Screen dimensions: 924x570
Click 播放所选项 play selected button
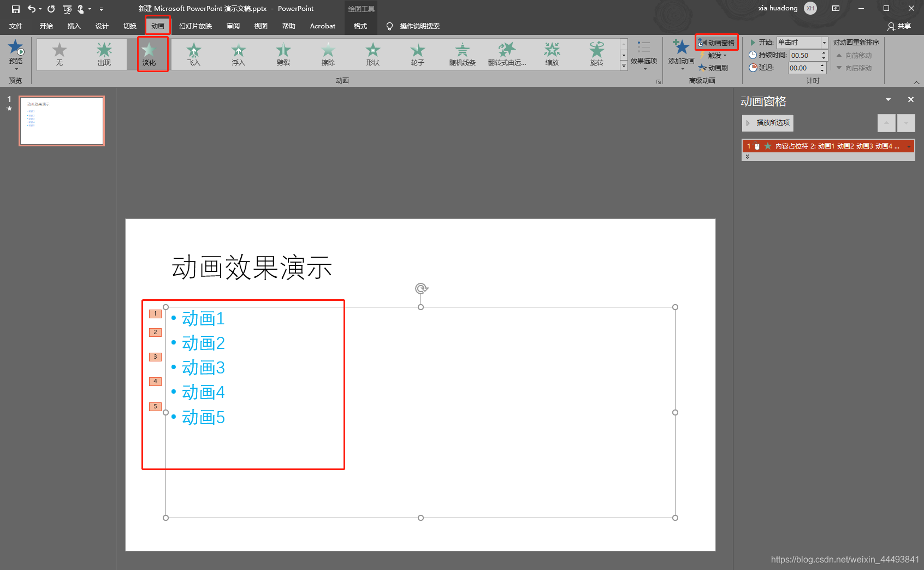pos(768,123)
